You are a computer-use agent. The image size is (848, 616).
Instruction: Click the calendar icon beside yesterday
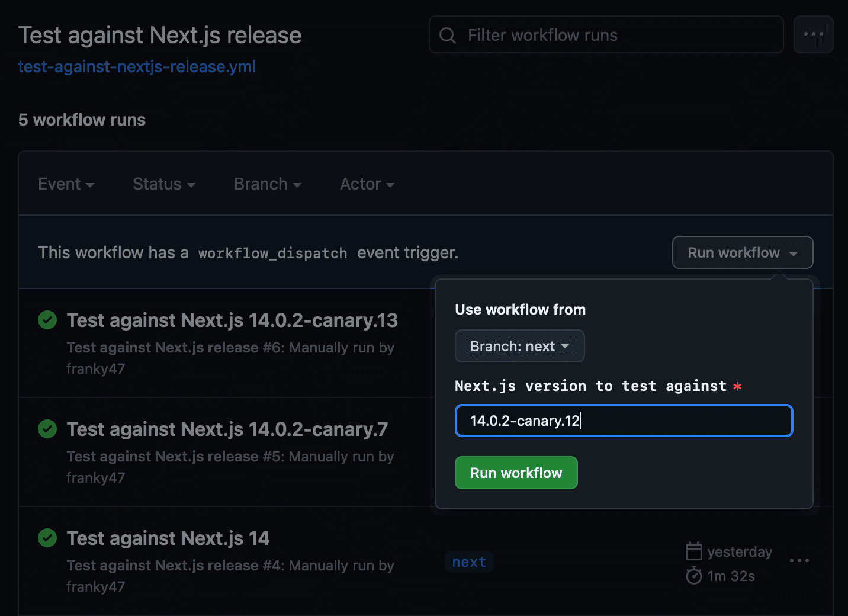[x=693, y=551]
